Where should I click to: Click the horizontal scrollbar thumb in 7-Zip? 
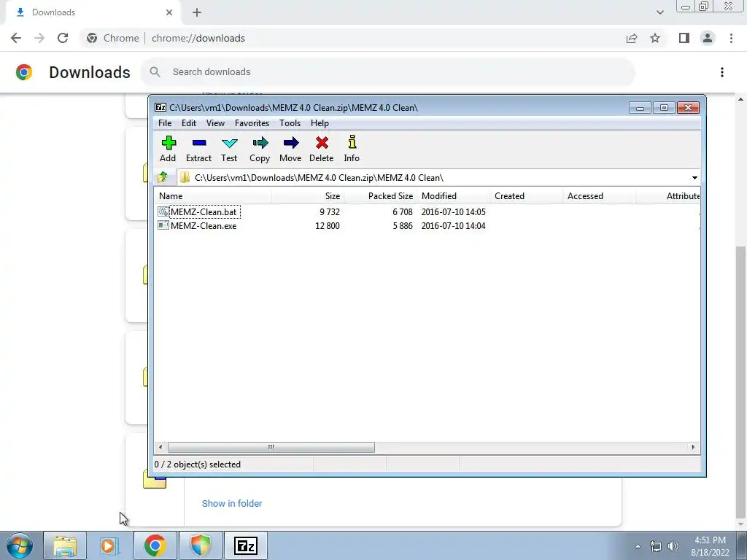(x=271, y=447)
